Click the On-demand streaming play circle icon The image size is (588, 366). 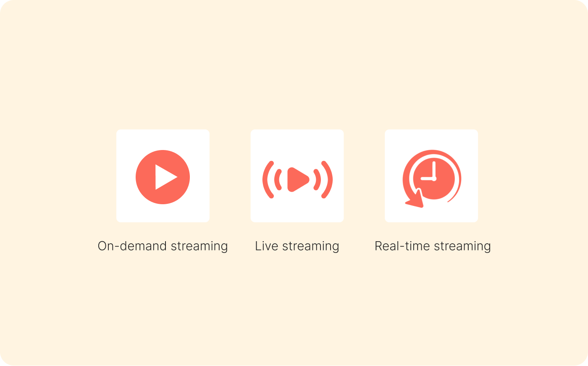[163, 177]
